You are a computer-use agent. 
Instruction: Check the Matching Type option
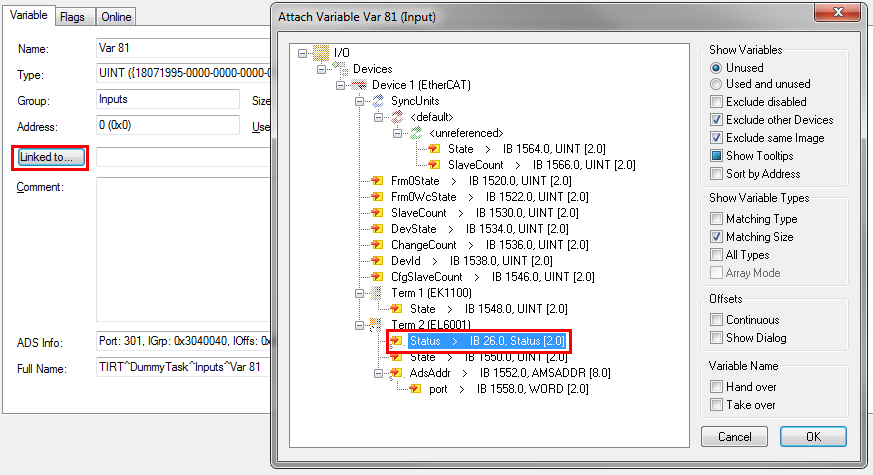pyautogui.click(x=717, y=219)
